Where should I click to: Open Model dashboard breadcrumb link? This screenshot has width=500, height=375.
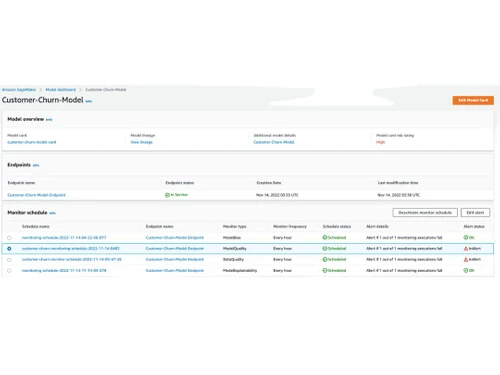coord(61,90)
